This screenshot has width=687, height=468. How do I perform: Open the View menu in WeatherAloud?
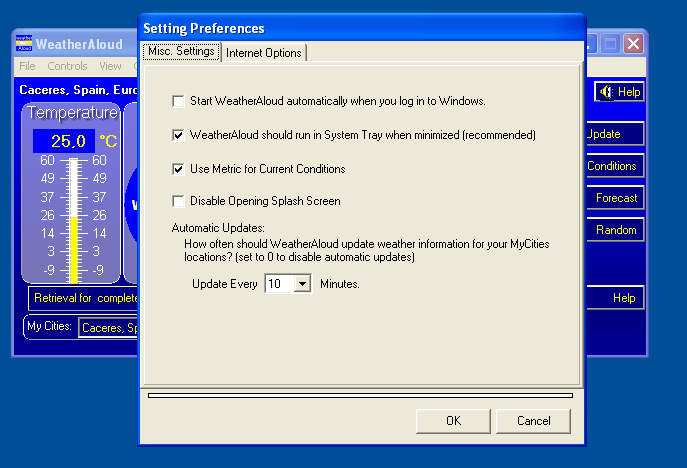(x=110, y=66)
